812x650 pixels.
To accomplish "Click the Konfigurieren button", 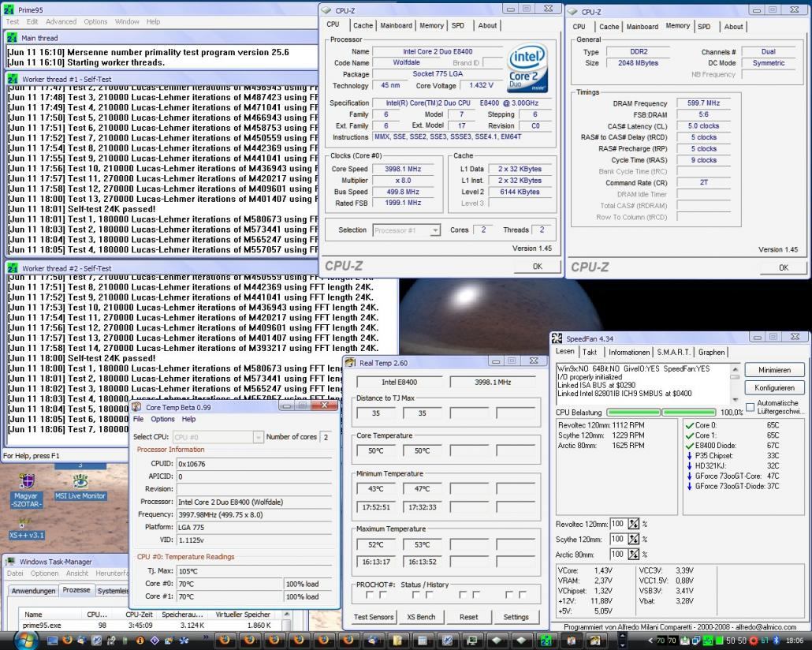I will click(x=774, y=388).
